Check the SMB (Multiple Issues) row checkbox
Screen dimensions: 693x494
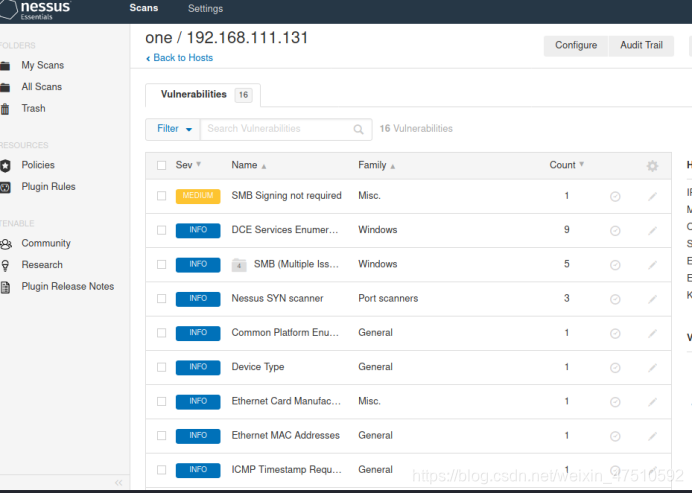[161, 264]
